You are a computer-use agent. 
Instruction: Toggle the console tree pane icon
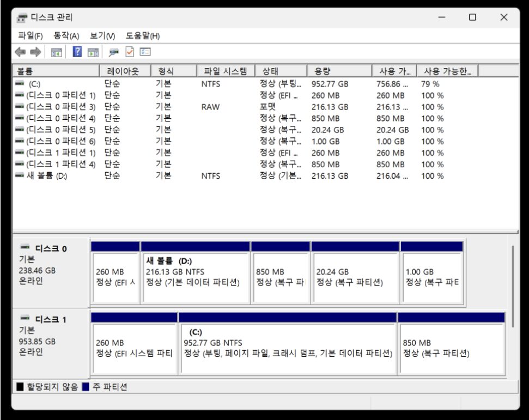[56, 52]
